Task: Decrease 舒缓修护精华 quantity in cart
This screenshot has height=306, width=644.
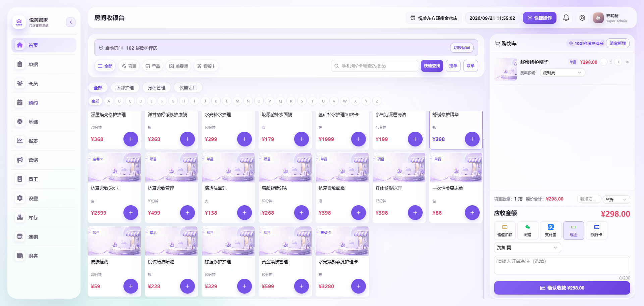Action: click(603, 62)
